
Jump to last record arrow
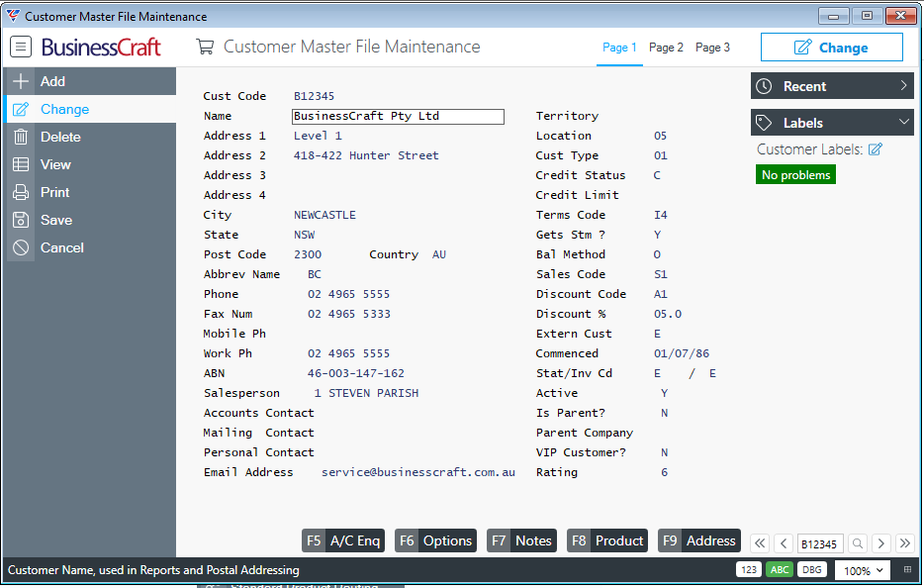(x=904, y=543)
